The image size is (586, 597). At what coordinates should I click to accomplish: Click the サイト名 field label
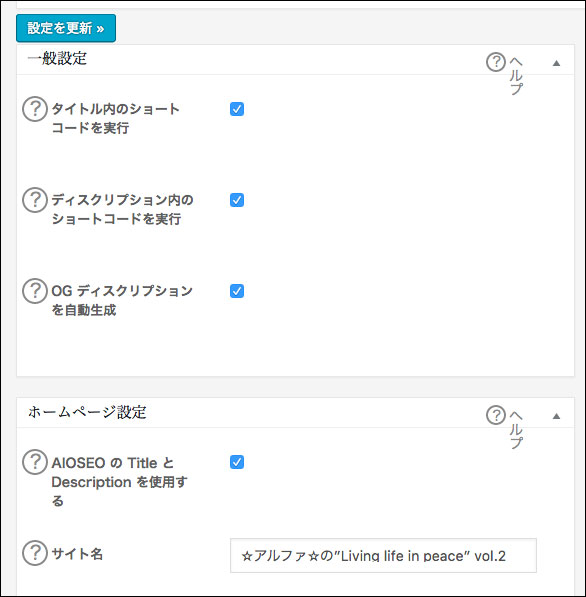click(x=77, y=554)
